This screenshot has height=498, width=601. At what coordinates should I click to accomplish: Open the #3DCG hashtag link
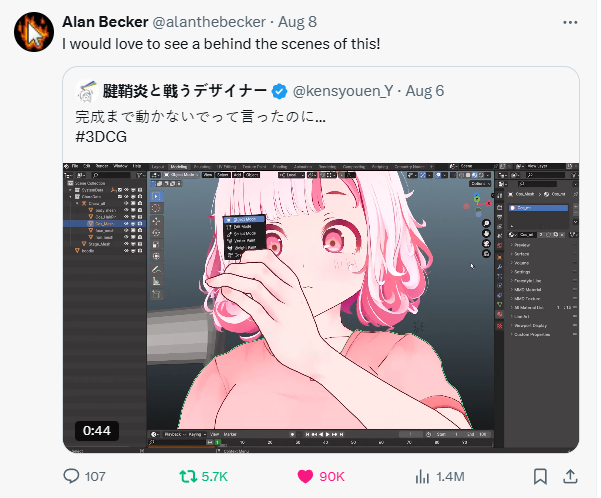click(101, 137)
